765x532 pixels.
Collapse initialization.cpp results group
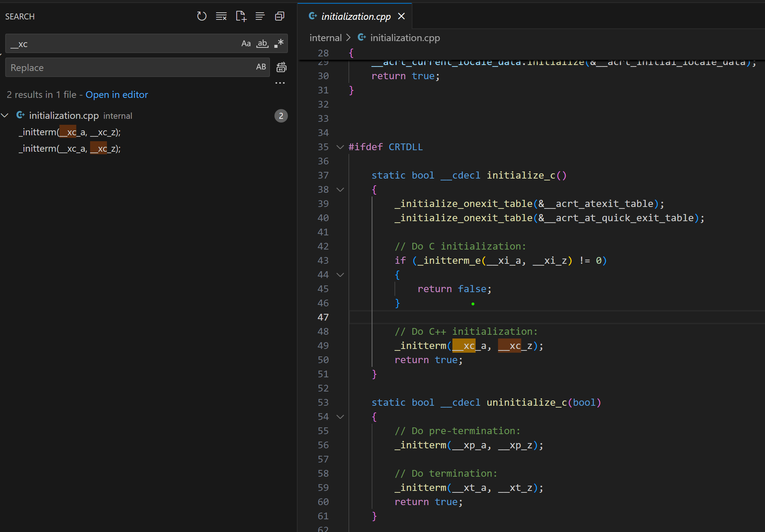pyautogui.click(x=5, y=115)
